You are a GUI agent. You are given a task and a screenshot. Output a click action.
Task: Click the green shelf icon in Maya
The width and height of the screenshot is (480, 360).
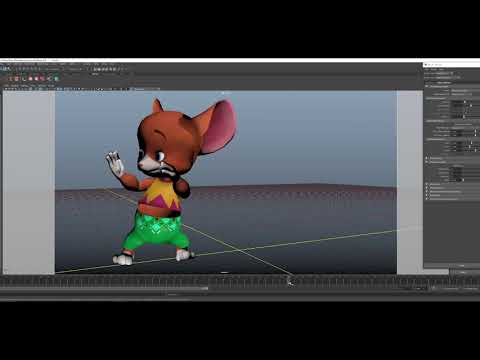click(56, 79)
